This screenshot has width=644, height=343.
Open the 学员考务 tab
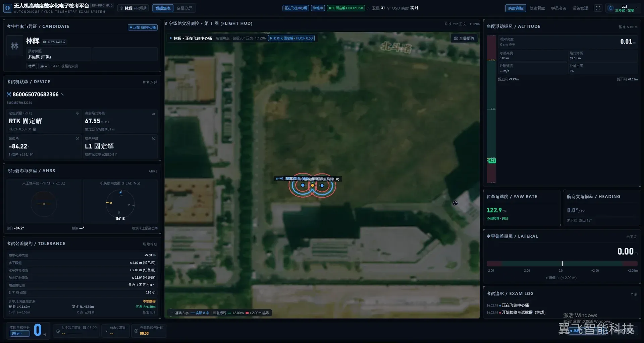point(558,8)
